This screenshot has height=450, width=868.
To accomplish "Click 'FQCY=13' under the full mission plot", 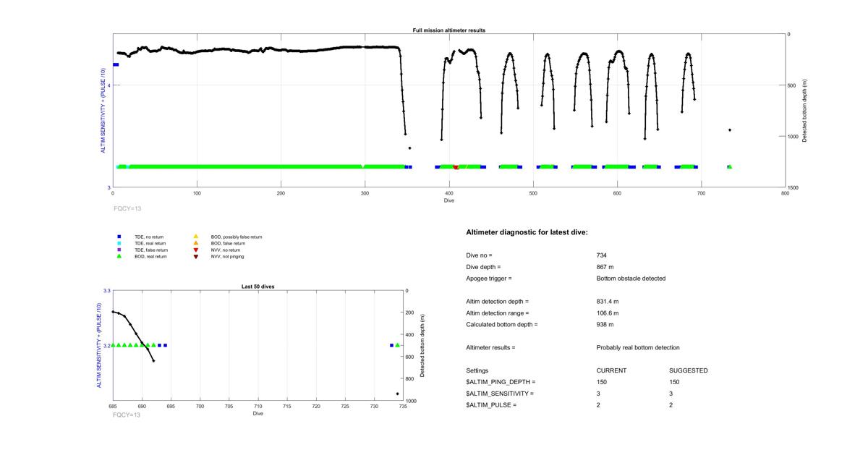I will pos(127,208).
